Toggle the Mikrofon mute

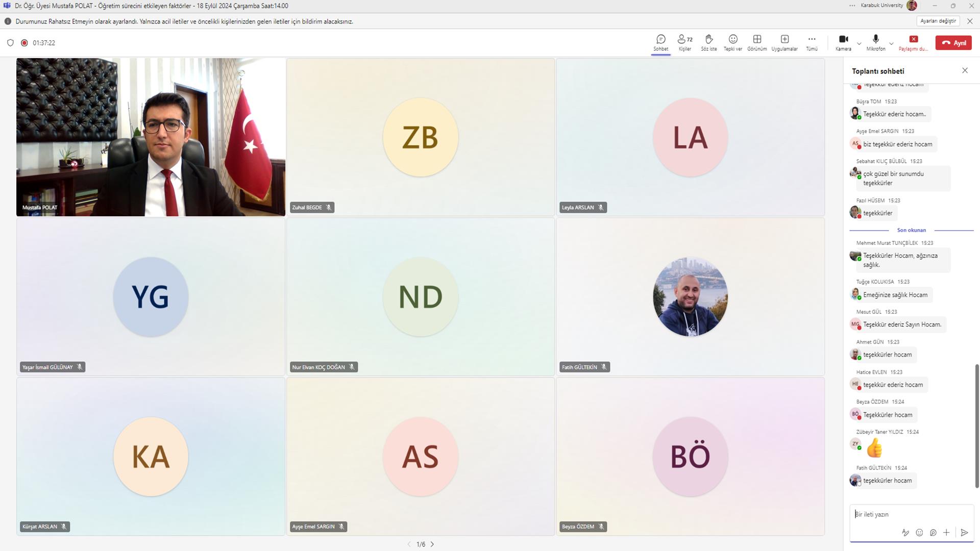(875, 43)
